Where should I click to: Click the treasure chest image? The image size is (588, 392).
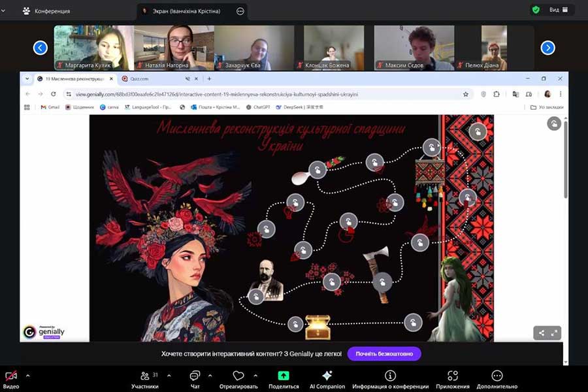(318, 327)
